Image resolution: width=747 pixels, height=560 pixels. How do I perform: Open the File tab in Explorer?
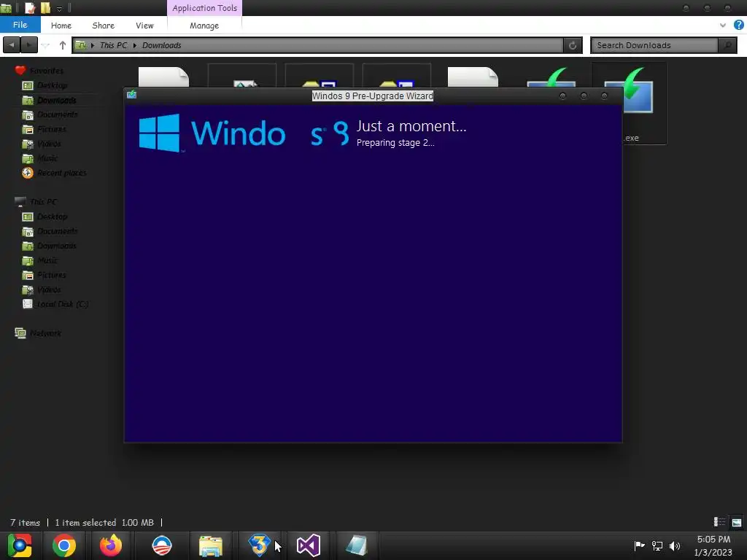[x=20, y=25]
